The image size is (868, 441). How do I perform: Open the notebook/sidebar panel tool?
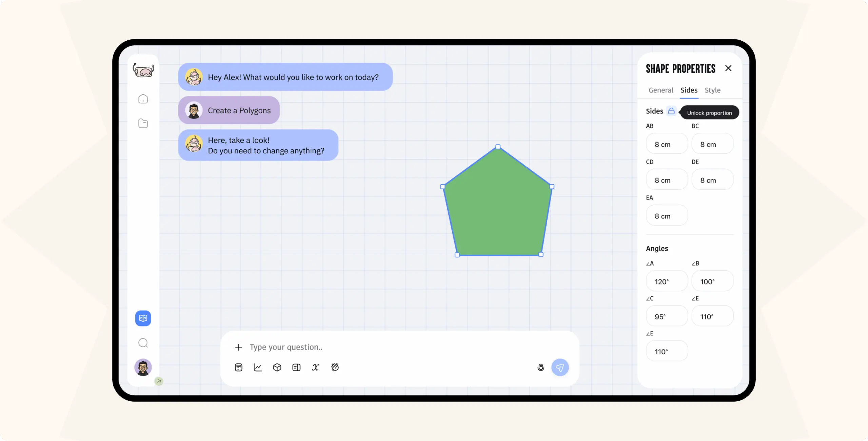tap(296, 367)
